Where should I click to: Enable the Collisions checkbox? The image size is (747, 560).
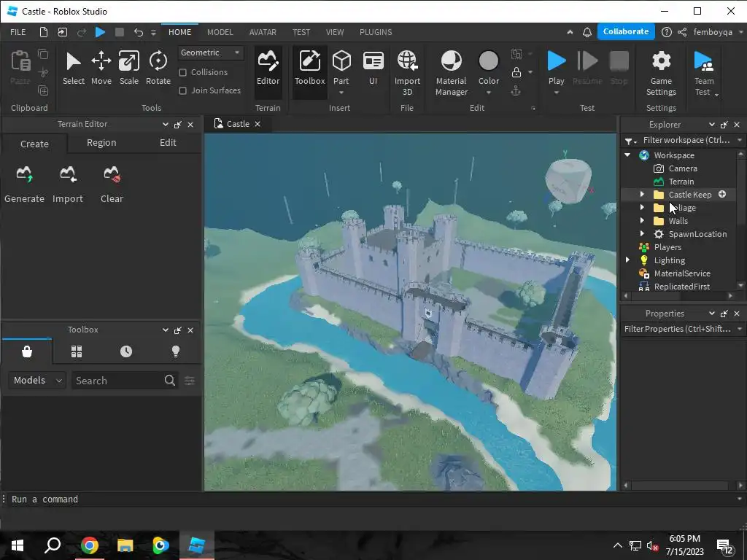(182, 72)
